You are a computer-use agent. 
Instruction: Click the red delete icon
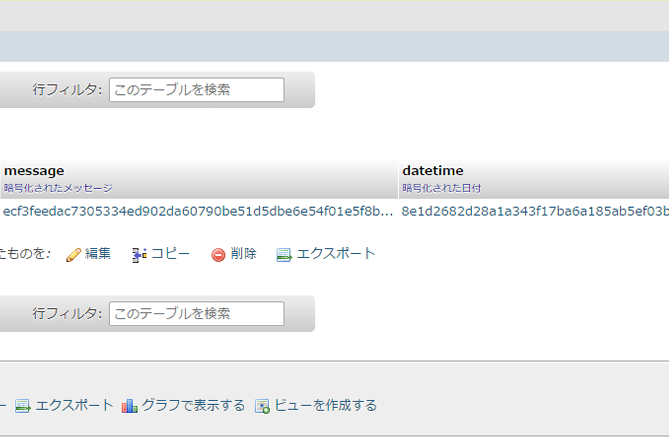pos(218,255)
